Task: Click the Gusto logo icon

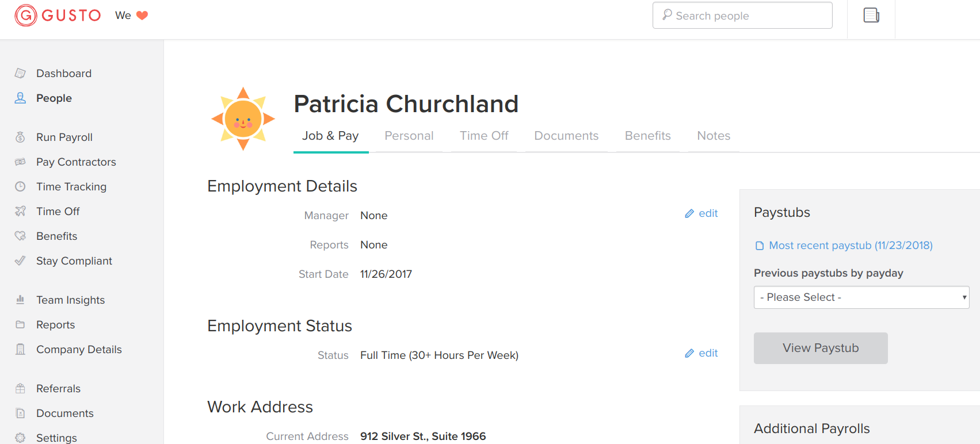Action: tap(26, 16)
